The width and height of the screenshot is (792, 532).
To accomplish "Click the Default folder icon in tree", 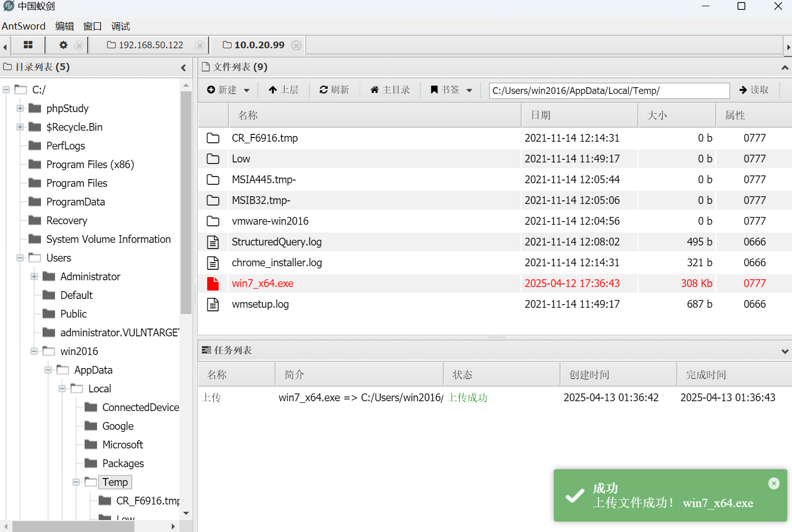I will 49,295.
